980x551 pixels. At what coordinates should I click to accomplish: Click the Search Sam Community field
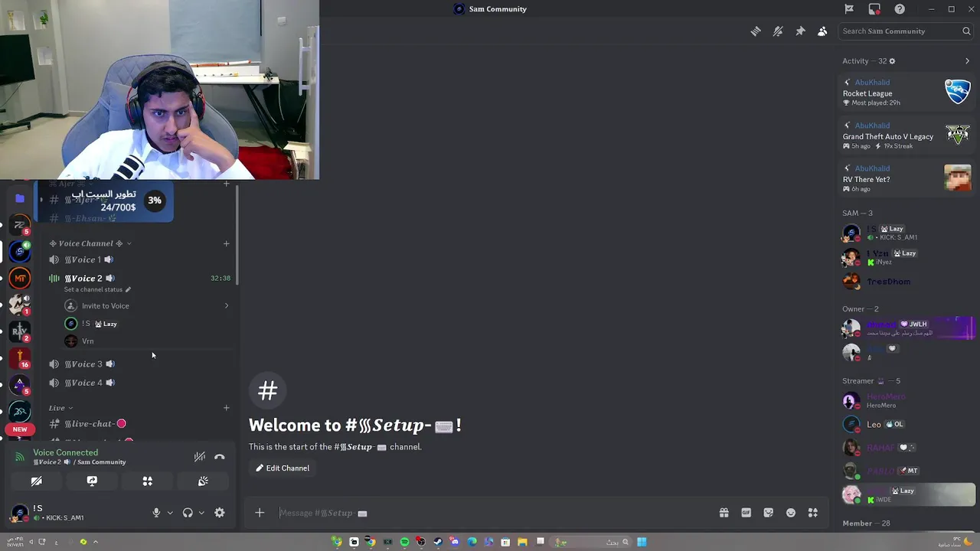(x=906, y=31)
